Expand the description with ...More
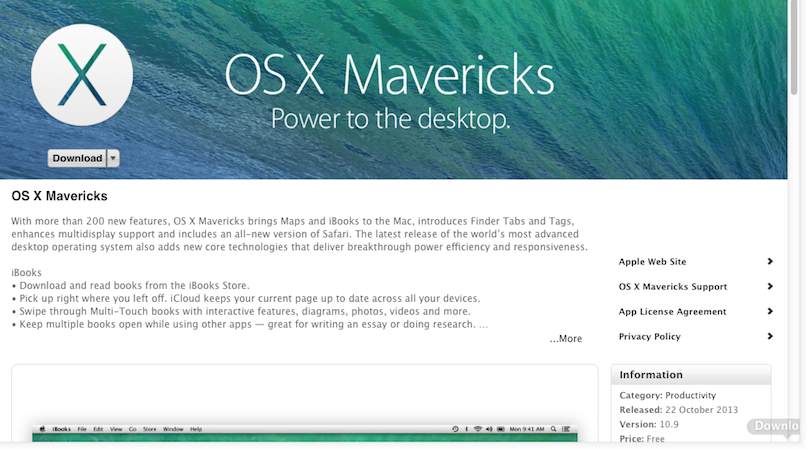The height and width of the screenshot is (450, 807). [x=566, y=339]
